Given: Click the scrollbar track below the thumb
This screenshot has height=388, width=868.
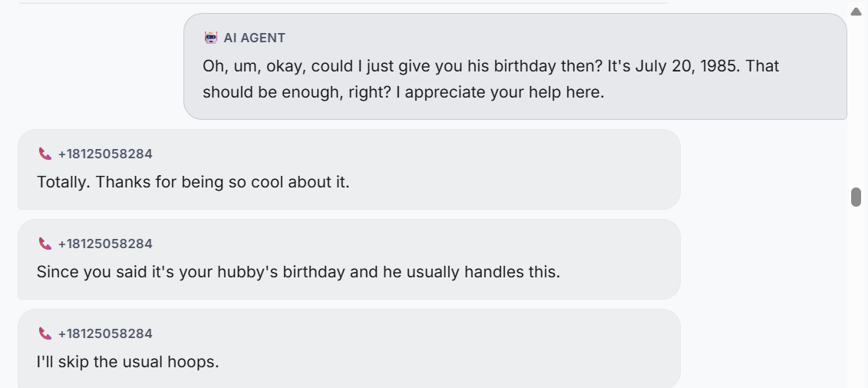Looking at the screenshot, I should [856, 307].
